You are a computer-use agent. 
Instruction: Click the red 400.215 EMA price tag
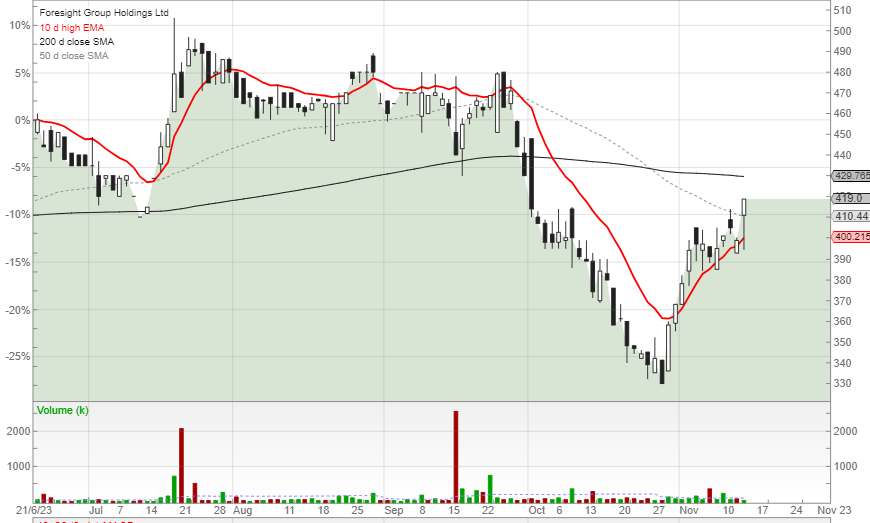(851, 237)
